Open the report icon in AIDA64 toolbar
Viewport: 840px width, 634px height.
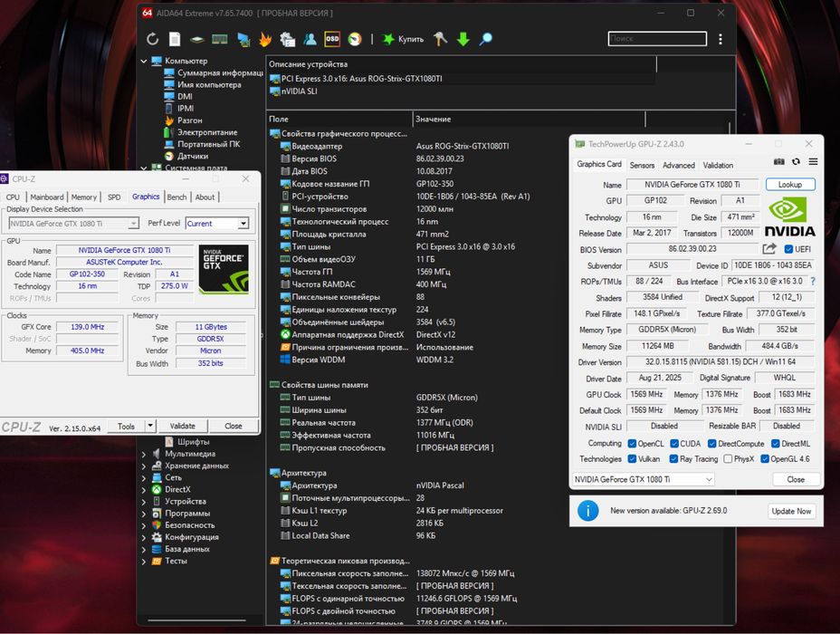click(x=175, y=39)
